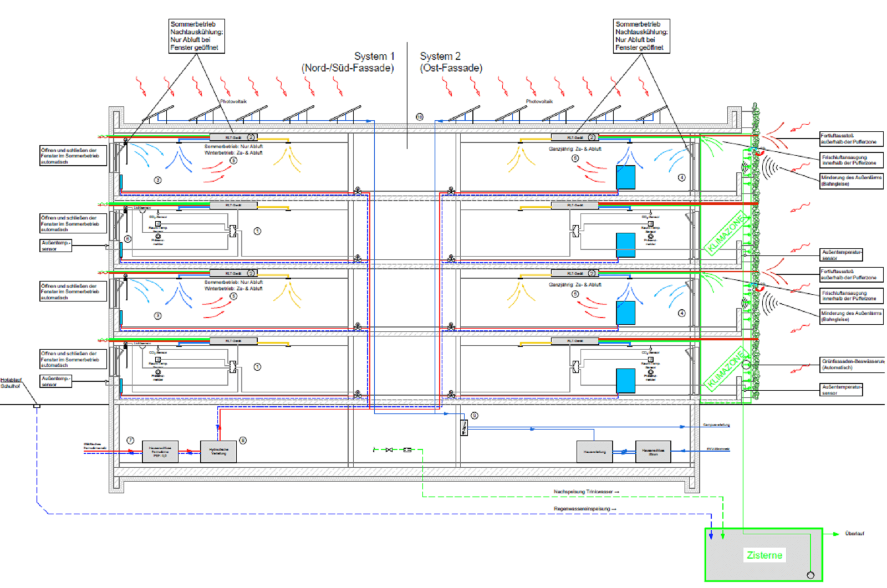Click circled marker 8 beside Hydraulische Verteilung
The width and height of the screenshot is (887, 588).
[243, 440]
